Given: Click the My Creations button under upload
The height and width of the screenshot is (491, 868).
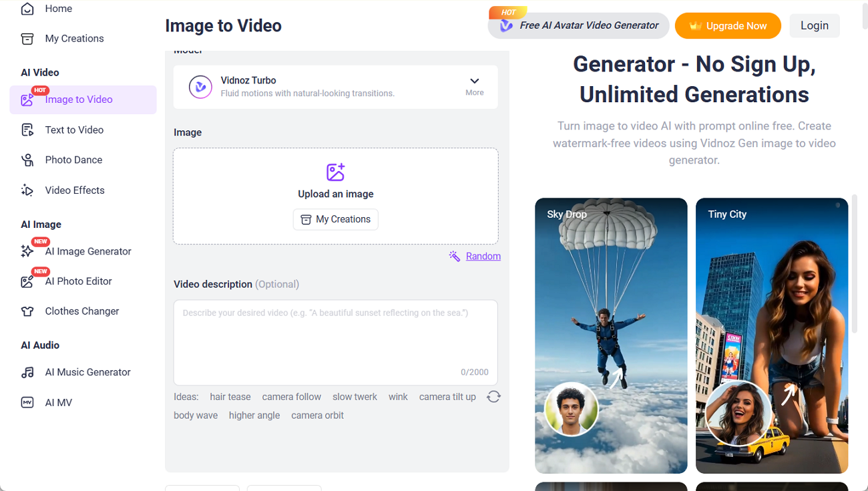Looking at the screenshot, I should 335,220.
